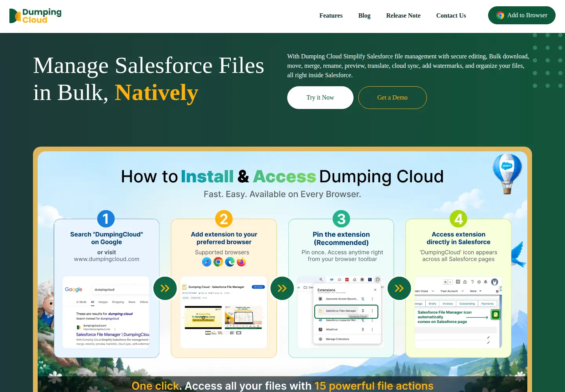Click the "15 powerful file actions" banner text
Screen dimensions: 565x392
tap(374, 386)
